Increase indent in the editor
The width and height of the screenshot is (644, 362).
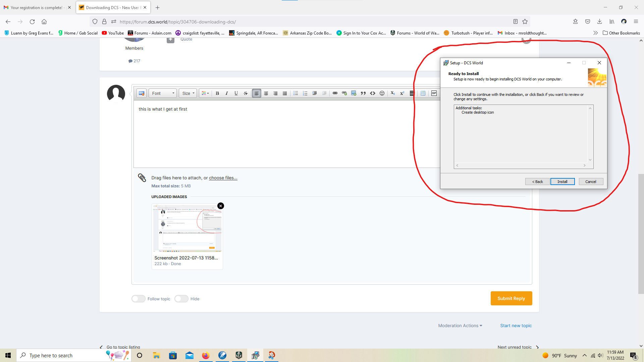(315, 93)
